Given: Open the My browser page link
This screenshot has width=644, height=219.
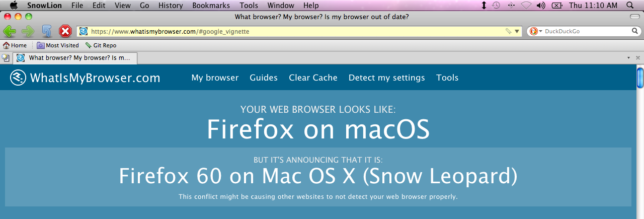Looking at the screenshot, I should click(215, 78).
